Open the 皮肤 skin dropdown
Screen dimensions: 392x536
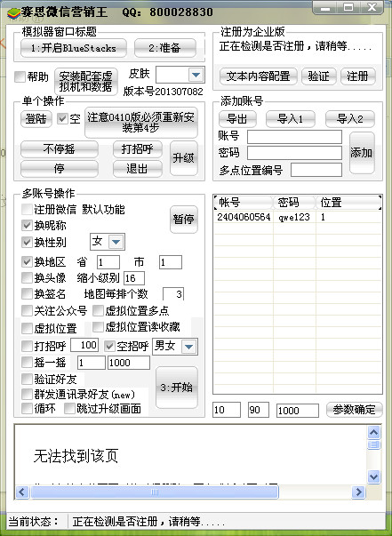coord(196,75)
